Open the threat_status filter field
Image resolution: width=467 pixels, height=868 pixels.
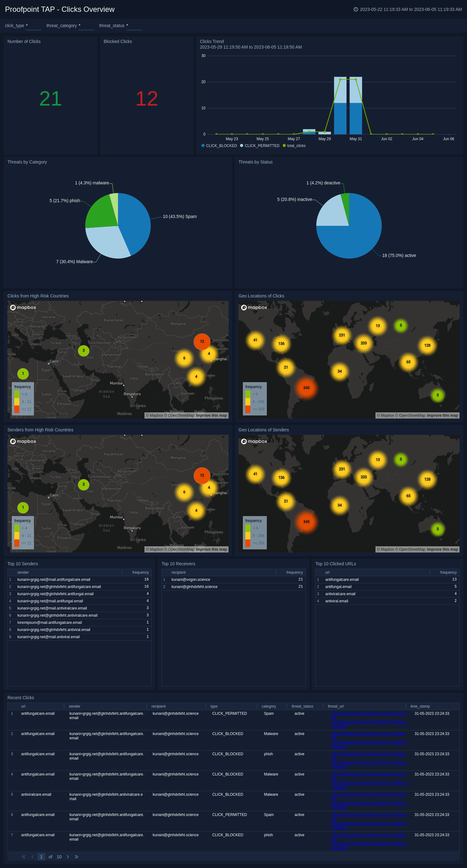click(x=134, y=26)
